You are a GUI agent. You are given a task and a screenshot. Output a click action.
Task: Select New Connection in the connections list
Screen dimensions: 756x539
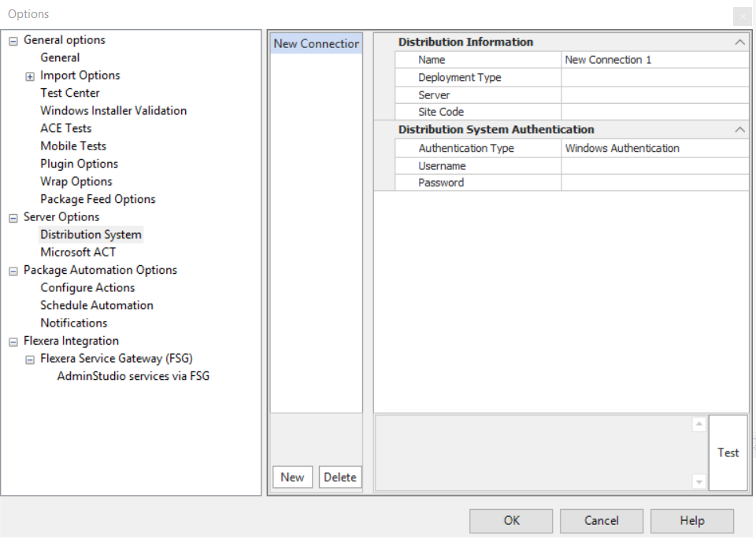316,43
